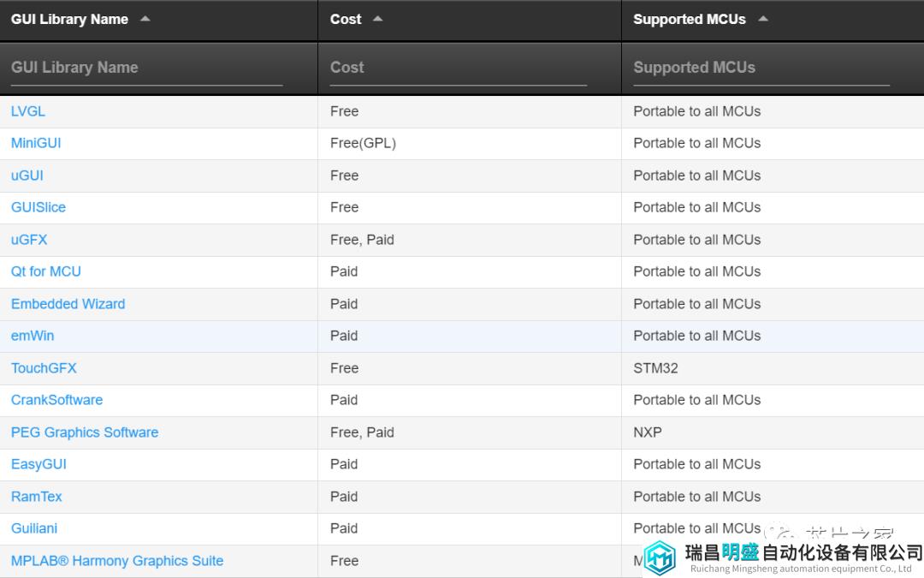Open the MPLAB® Harmony Graphics Suite link
Screen dimensions: 924x578
click(116, 562)
